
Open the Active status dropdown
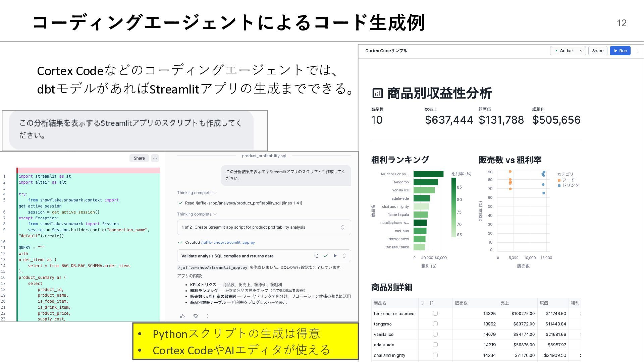tap(568, 51)
